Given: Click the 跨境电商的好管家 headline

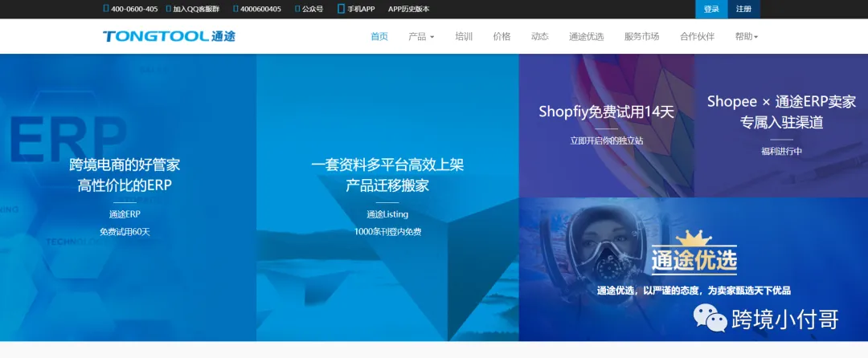Looking at the screenshot, I should [x=125, y=165].
